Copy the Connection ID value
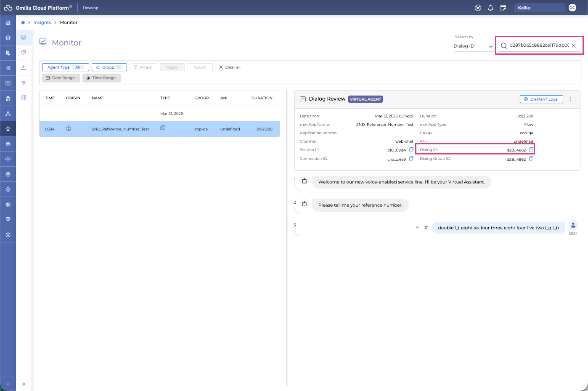This screenshot has height=391, width=588. click(x=411, y=159)
